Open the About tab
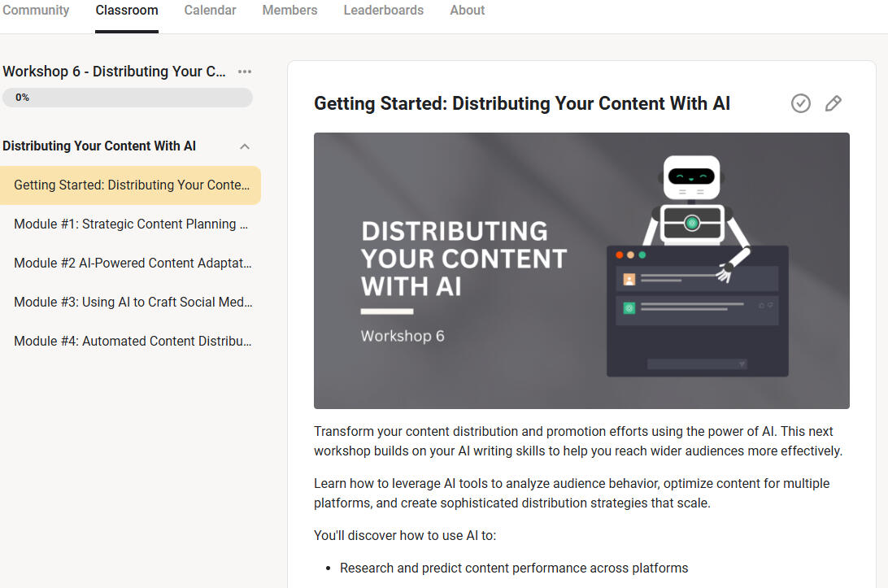 (467, 11)
